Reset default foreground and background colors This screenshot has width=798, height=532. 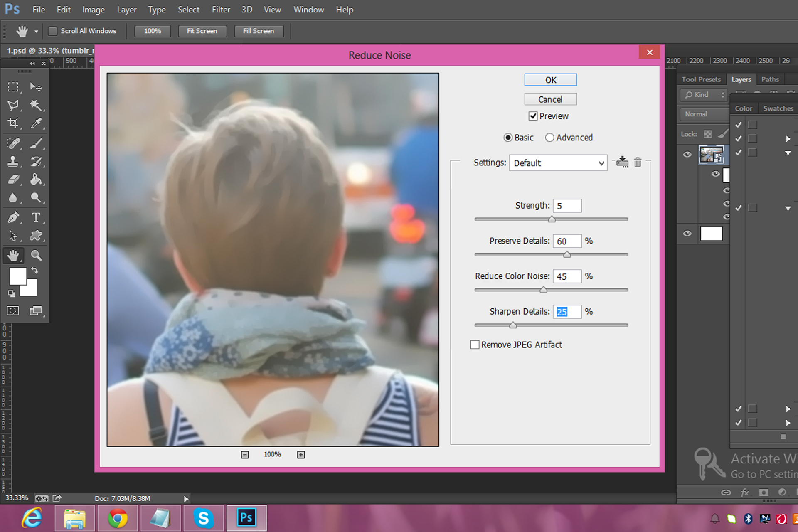(12, 294)
